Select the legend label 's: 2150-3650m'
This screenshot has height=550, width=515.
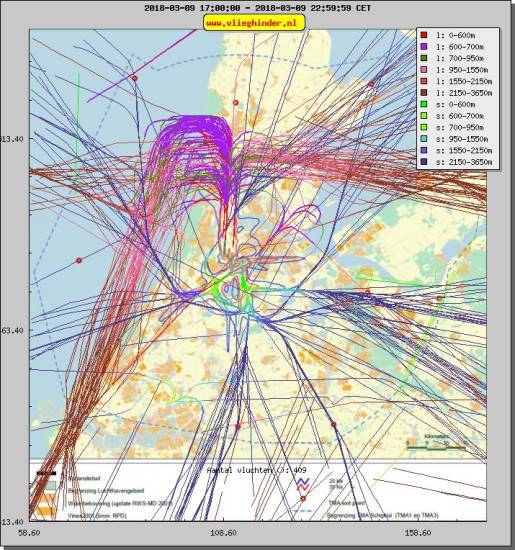tap(464, 162)
